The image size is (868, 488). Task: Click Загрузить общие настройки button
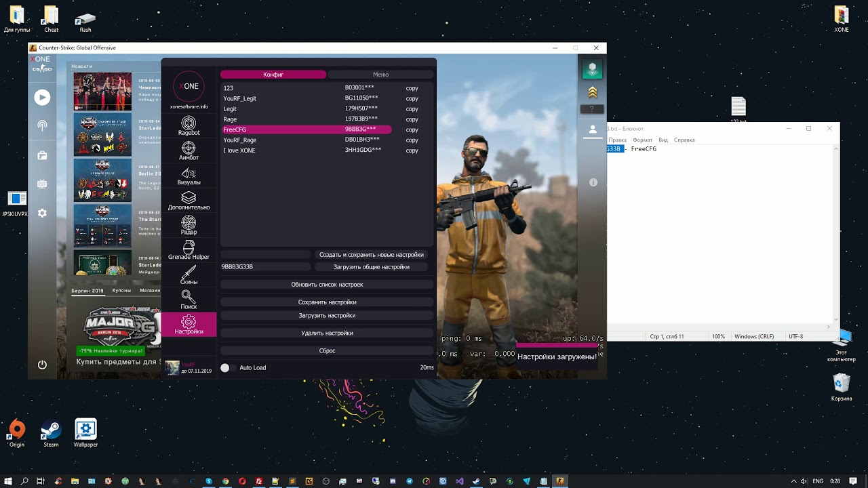coord(372,267)
